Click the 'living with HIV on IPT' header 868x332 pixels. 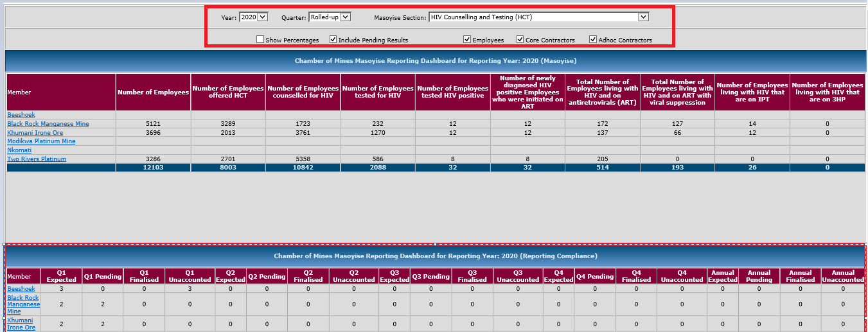tap(752, 92)
